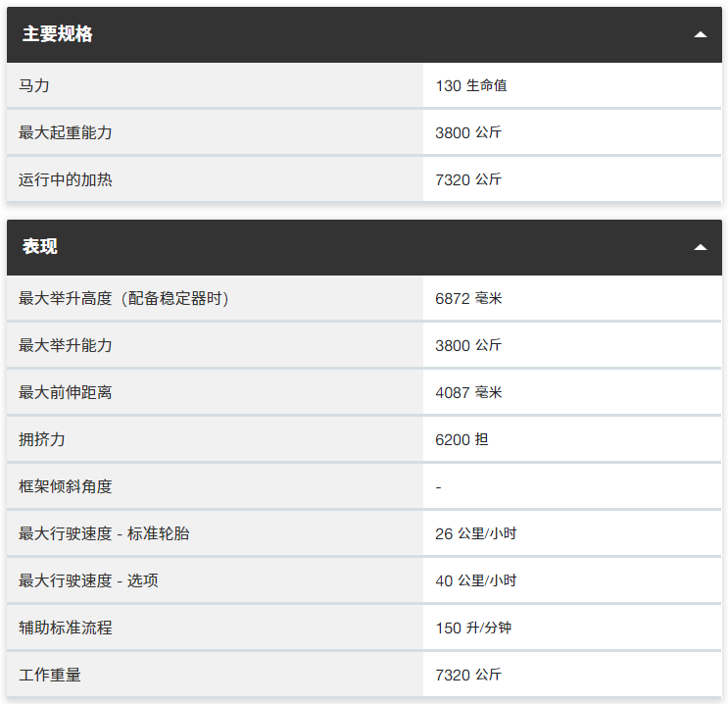Collapse the 表现 section arrow

[x=700, y=247]
